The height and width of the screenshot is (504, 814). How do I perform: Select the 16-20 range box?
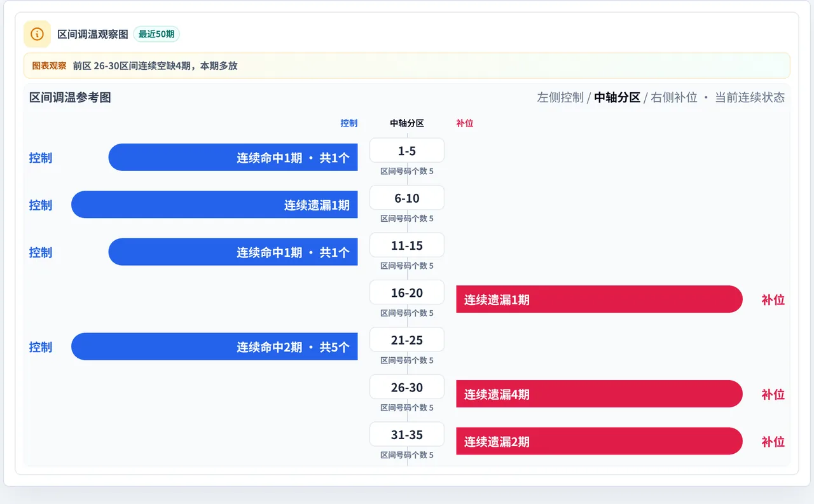(407, 292)
